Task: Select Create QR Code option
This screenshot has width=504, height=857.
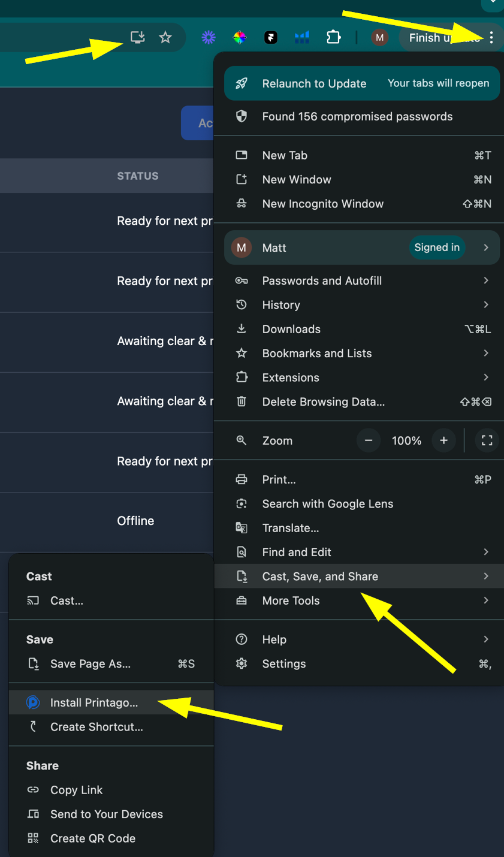Action: pyautogui.click(x=92, y=838)
